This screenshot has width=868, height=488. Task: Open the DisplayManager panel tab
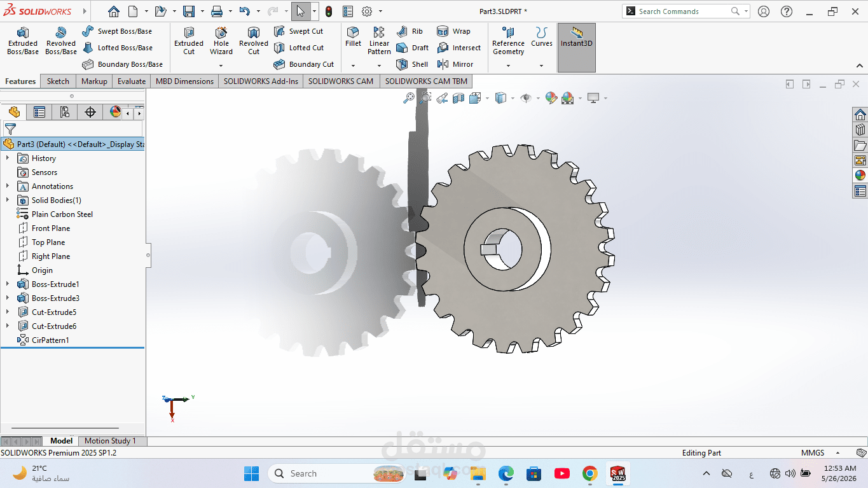(x=115, y=113)
